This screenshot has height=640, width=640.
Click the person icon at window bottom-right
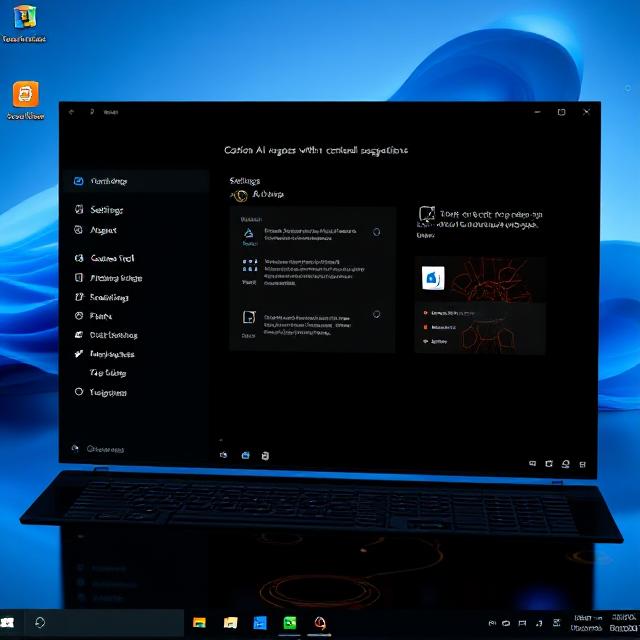(x=565, y=464)
